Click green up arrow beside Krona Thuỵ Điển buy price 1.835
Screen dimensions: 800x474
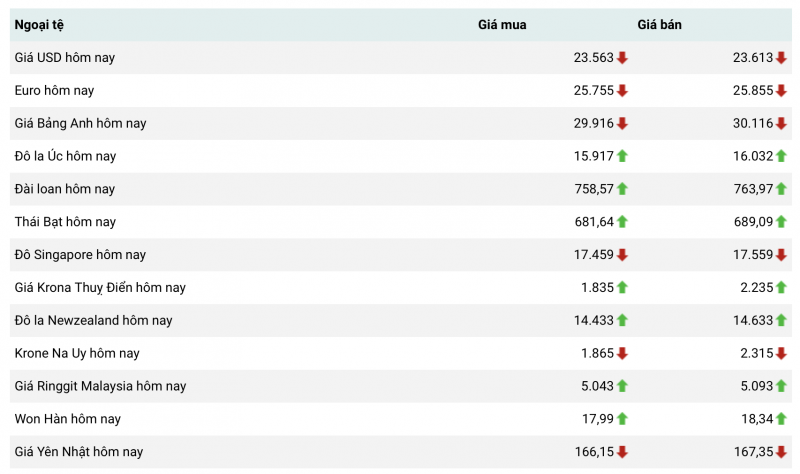tap(622, 288)
